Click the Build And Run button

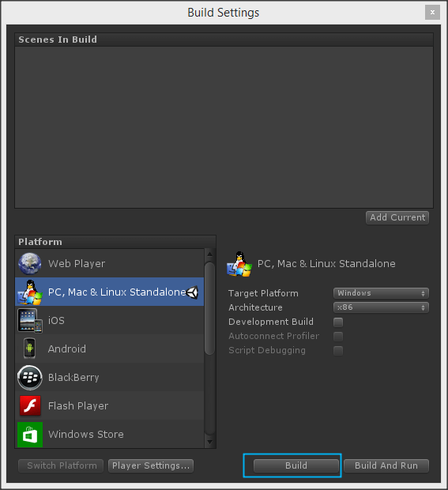pyautogui.click(x=386, y=466)
